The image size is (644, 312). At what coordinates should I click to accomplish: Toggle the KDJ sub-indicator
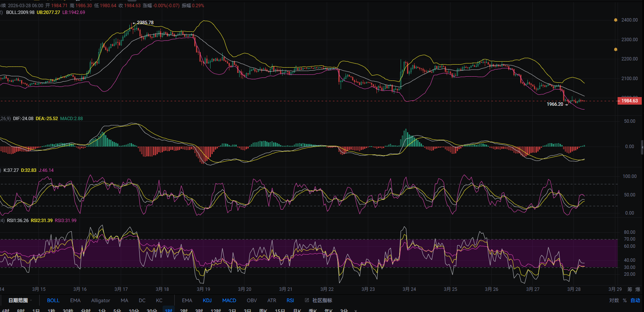207,300
